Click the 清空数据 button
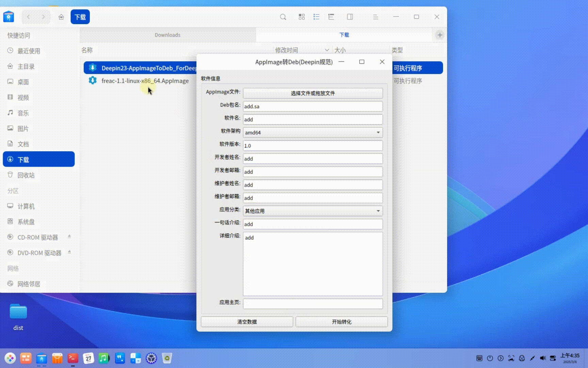Image resolution: width=588 pixels, height=368 pixels. point(247,322)
